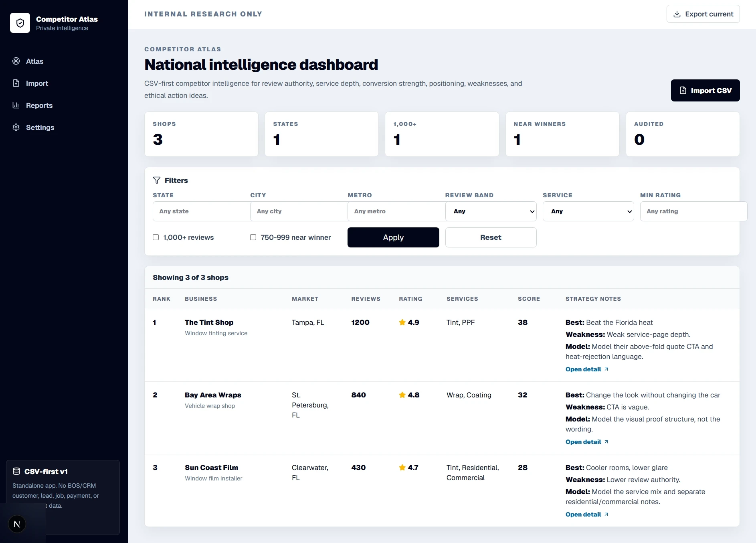Viewport: 756px width, 543px height.
Task: Click Bay Area Wraps business name
Action: [213, 395]
